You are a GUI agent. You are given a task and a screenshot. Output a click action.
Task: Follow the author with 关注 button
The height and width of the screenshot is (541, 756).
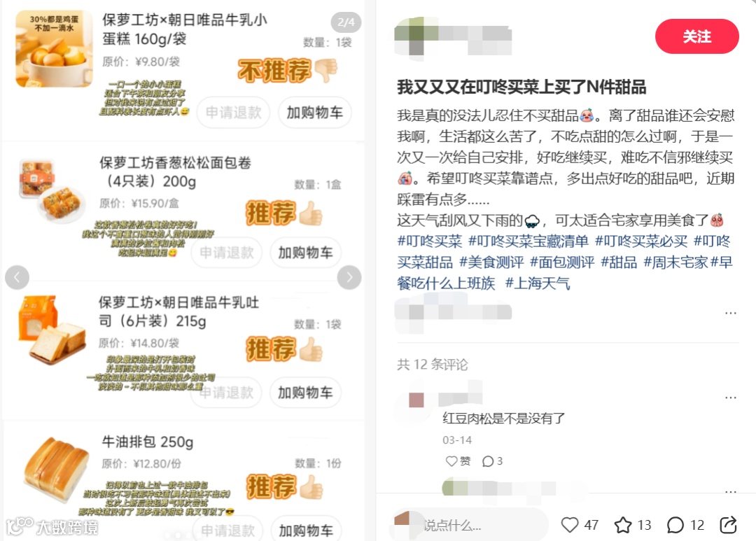696,36
